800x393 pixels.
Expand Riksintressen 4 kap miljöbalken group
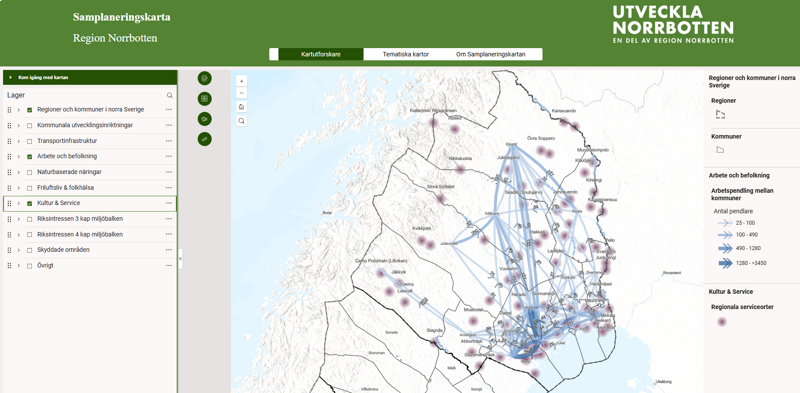(x=19, y=235)
